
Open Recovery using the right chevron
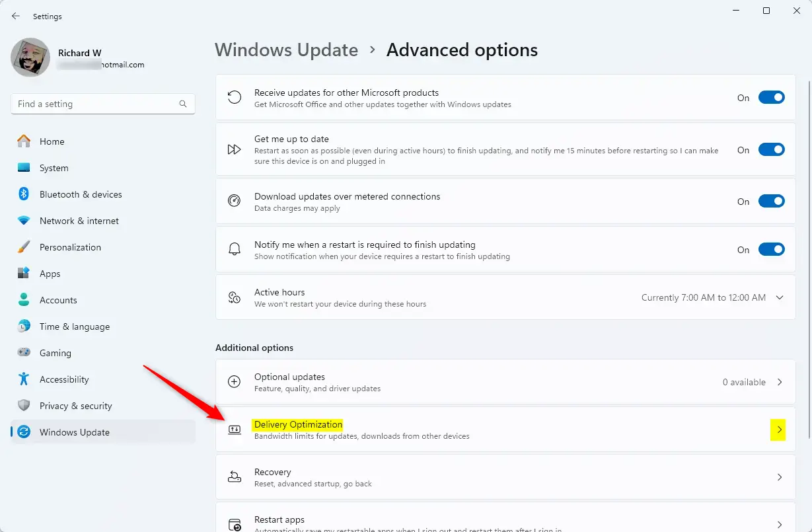pyautogui.click(x=780, y=477)
